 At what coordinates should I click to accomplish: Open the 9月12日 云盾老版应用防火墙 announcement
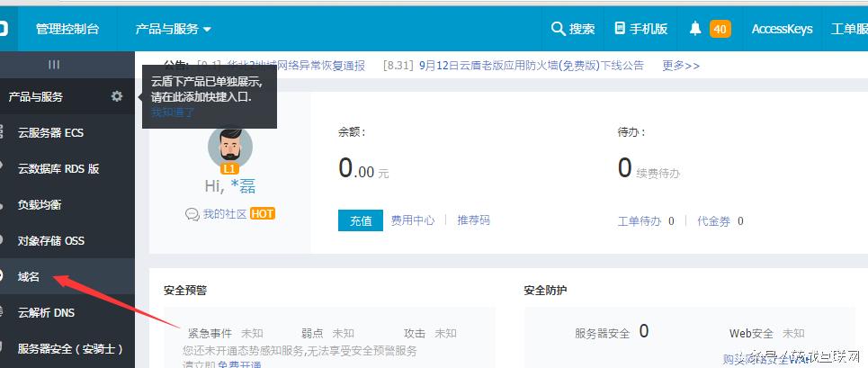coord(532,66)
